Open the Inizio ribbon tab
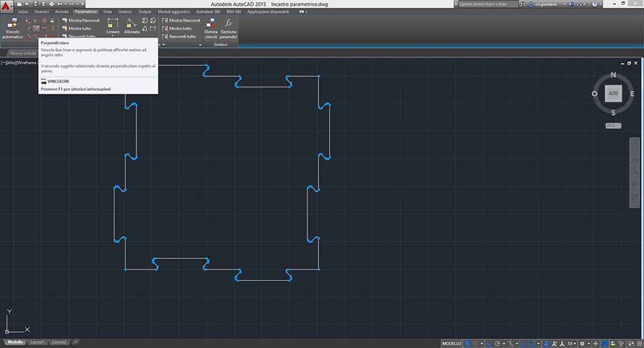Screen dimensions: 644x348 (23, 12)
